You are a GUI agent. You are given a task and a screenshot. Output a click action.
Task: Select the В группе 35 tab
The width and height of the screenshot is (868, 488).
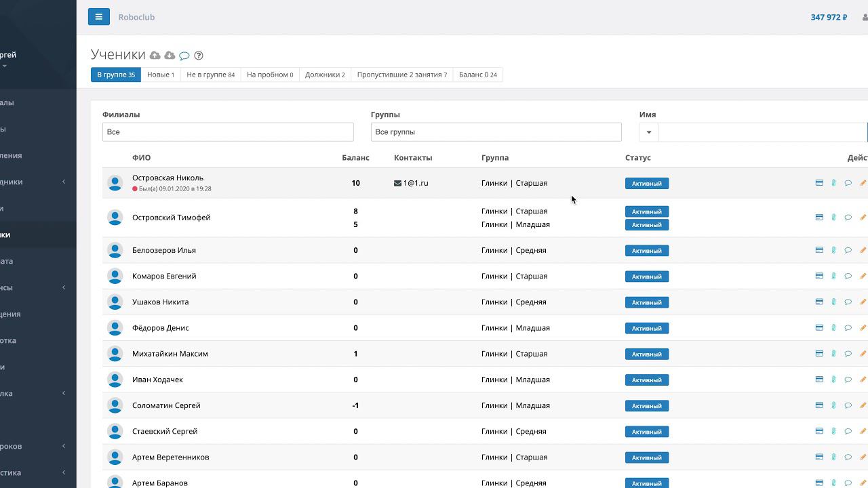coord(116,75)
